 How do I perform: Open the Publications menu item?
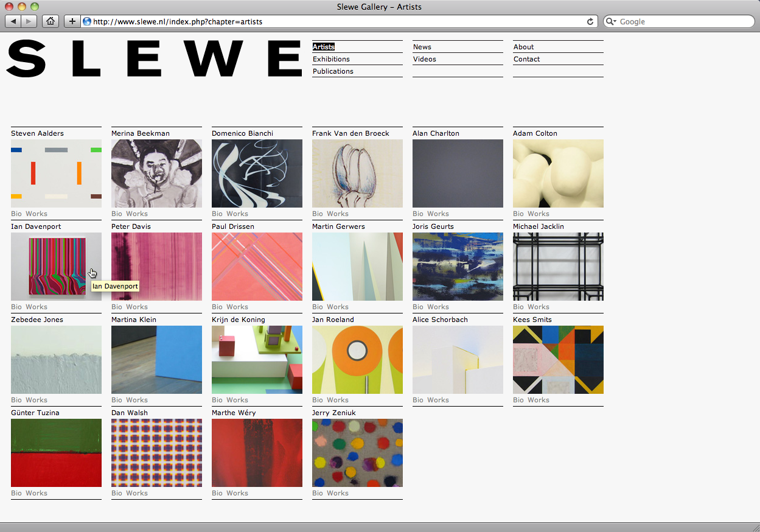tap(333, 71)
